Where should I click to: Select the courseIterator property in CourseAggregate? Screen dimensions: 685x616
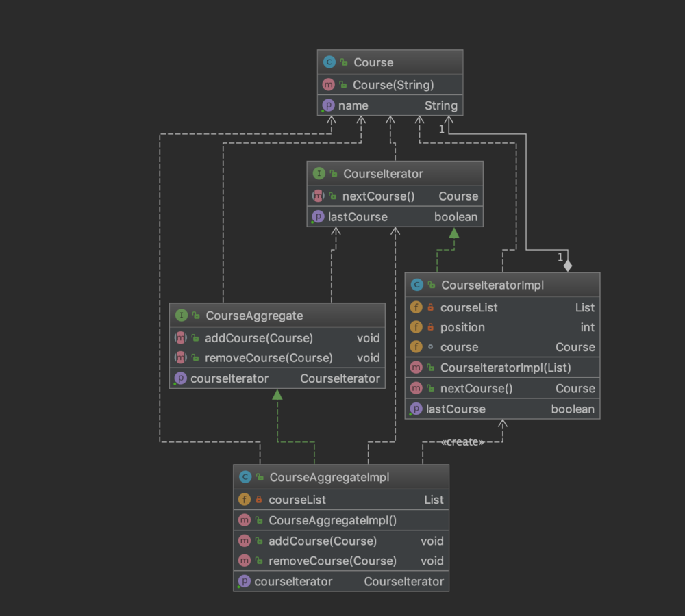277,378
